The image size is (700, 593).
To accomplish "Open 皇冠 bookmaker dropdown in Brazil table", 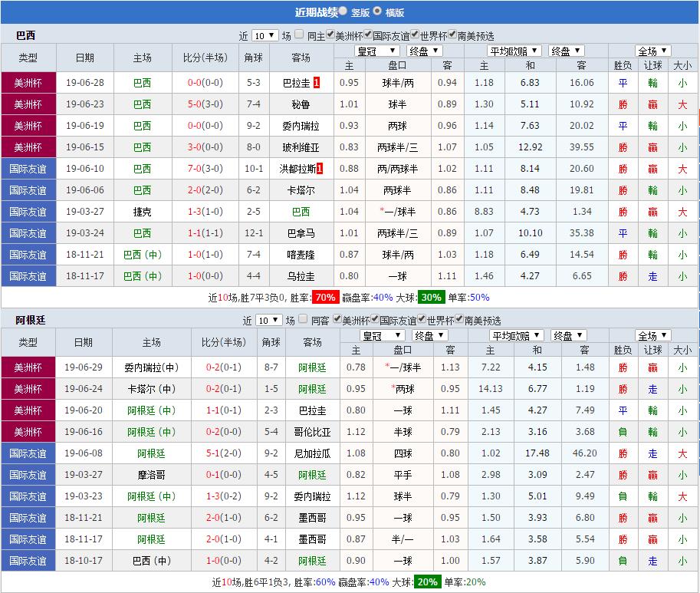I will coord(376,51).
